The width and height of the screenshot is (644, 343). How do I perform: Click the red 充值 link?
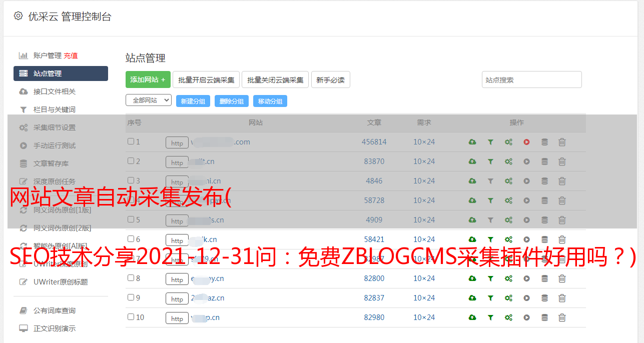coord(71,55)
